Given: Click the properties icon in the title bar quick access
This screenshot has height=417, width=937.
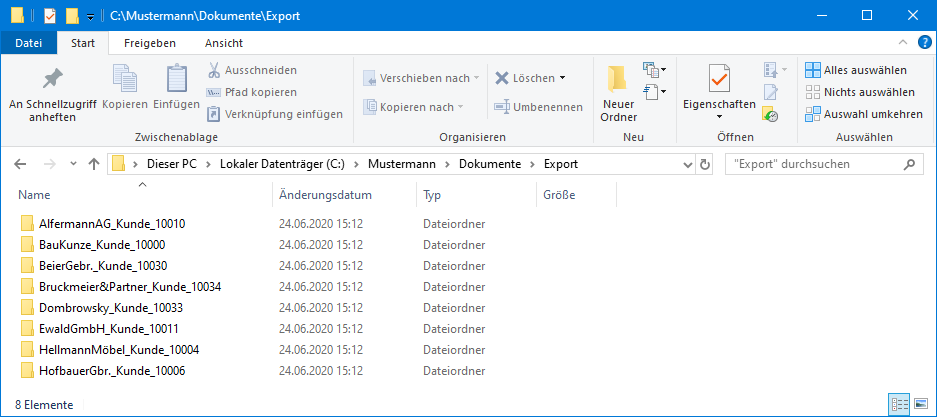Looking at the screenshot, I should pyautogui.click(x=50, y=16).
